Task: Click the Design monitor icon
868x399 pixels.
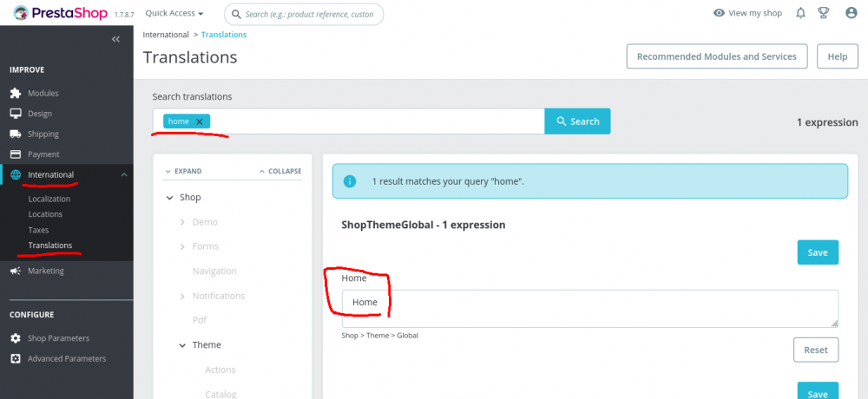Action: (x=16, y=114)
